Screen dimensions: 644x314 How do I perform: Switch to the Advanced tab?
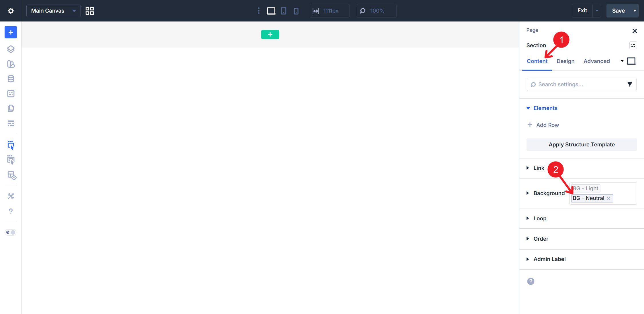(596, 61)
